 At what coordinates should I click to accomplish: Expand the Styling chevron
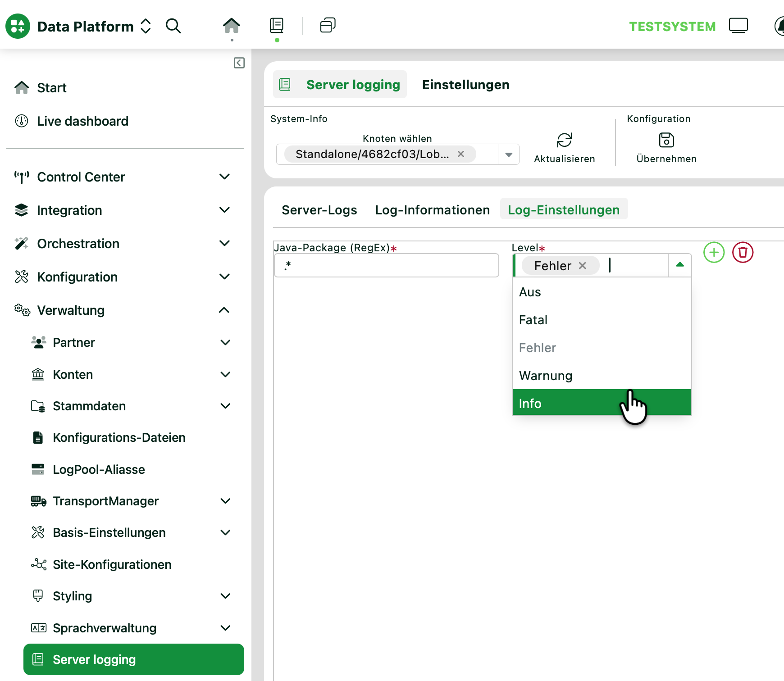click(x=226, y=596)
